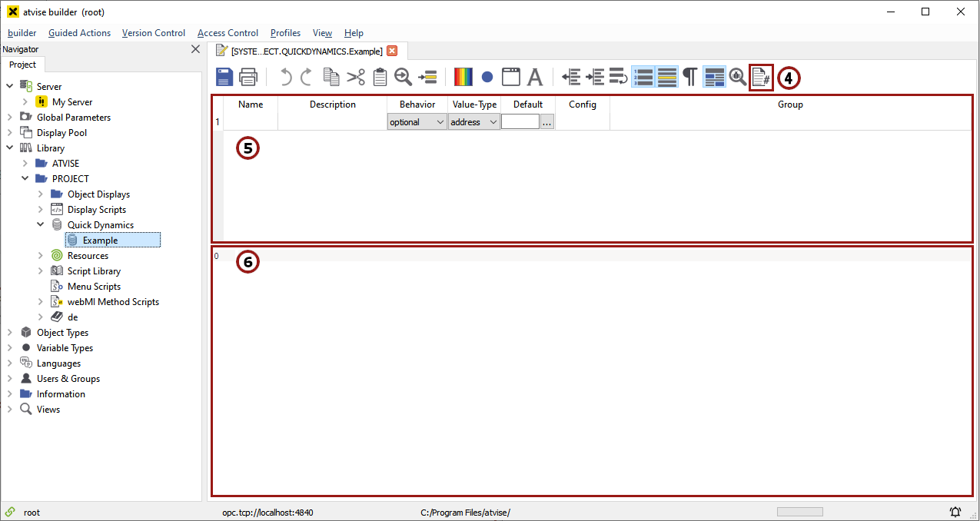Image resolution: width=980 pixels, height=521 pixels.
Task: Toggle line numbers display in toolbar
Action: [643, 77]
